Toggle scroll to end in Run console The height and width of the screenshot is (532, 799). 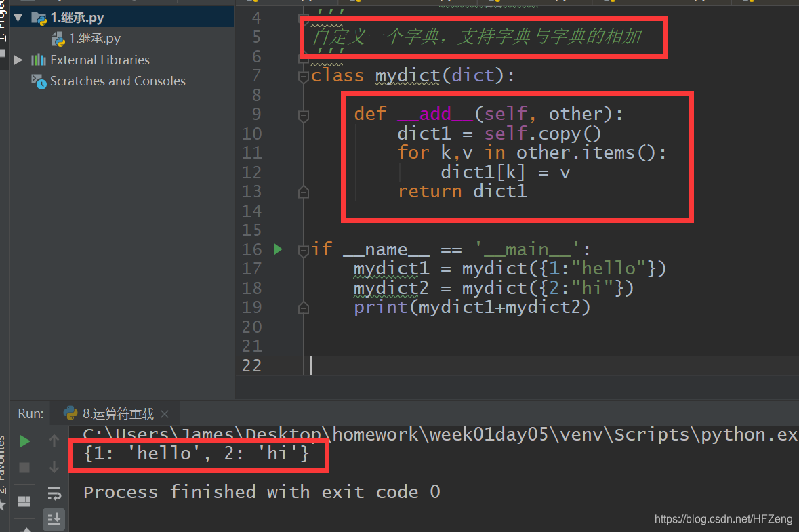click(54, 519)
